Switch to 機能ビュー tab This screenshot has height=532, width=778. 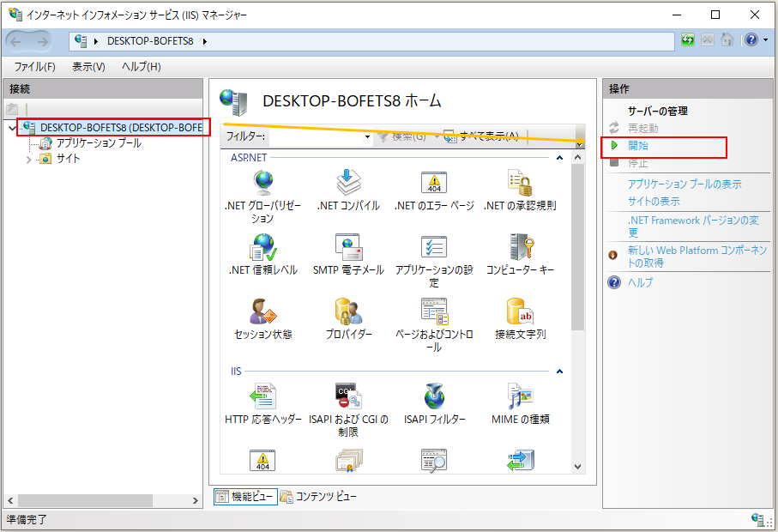pyautogui.click(x=245, y=496)
